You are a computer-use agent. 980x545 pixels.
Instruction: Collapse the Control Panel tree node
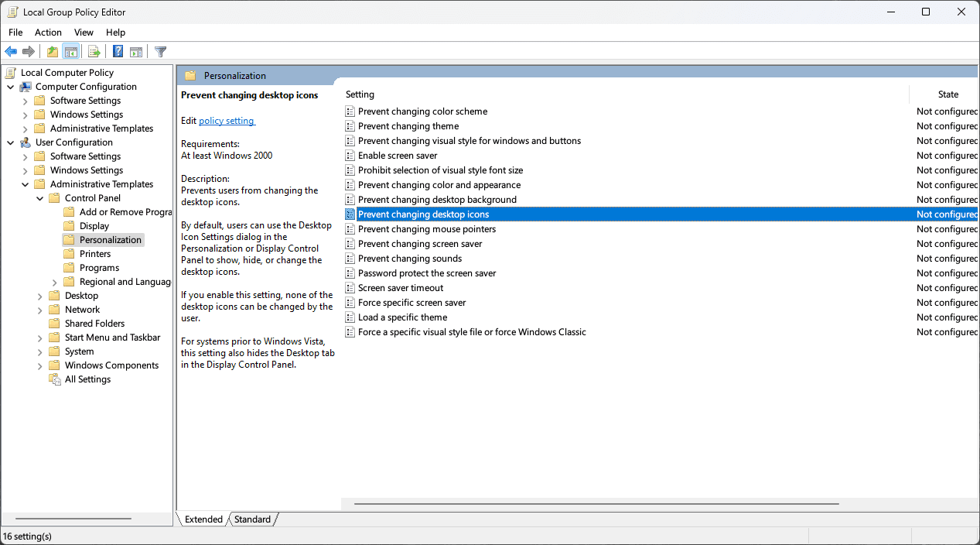(40, 198)
